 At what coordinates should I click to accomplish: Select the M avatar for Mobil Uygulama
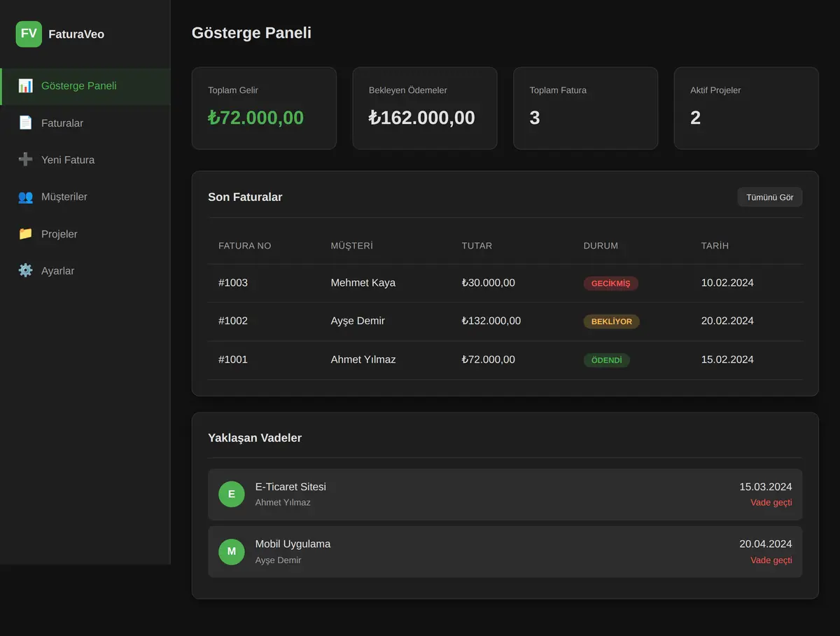[232, 551]
